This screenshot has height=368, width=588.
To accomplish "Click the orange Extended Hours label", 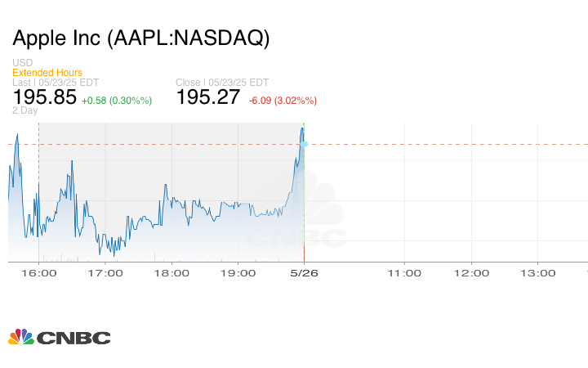I will [47, 73].
